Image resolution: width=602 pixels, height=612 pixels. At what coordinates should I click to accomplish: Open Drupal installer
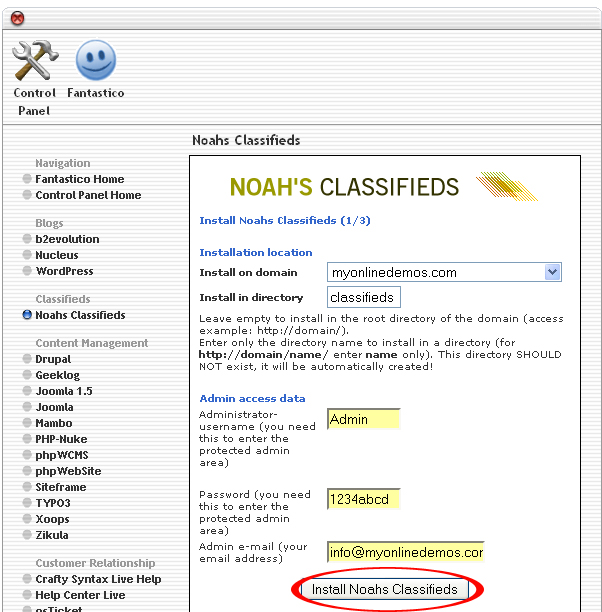(53, 359)
